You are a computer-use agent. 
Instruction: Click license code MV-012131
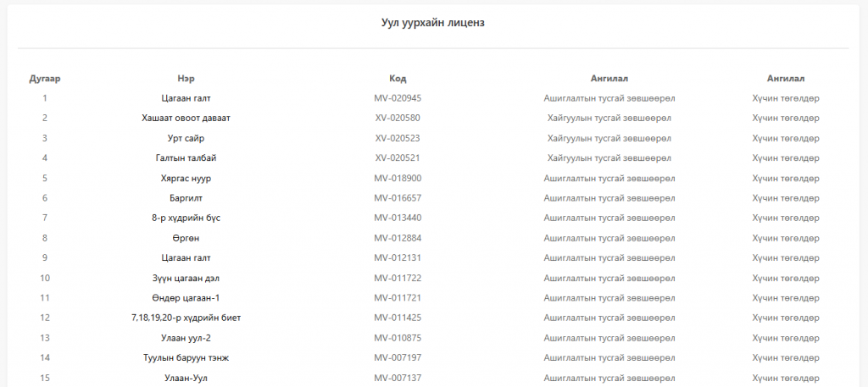(398, 257)
